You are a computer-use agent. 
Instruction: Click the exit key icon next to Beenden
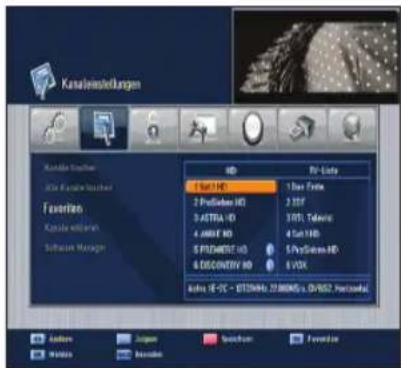point(124,354)
